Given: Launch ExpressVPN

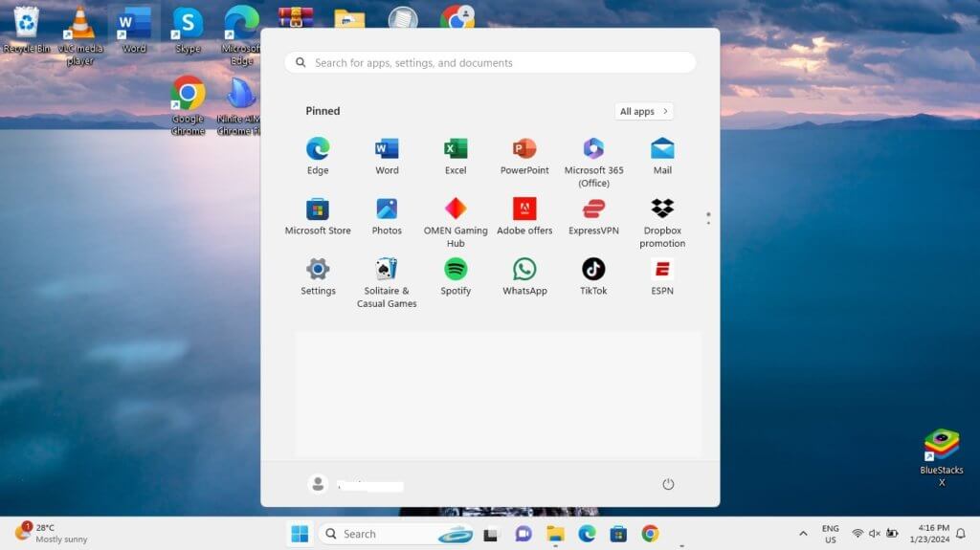Looking at the screenshot, I should (x=593, y=216).
